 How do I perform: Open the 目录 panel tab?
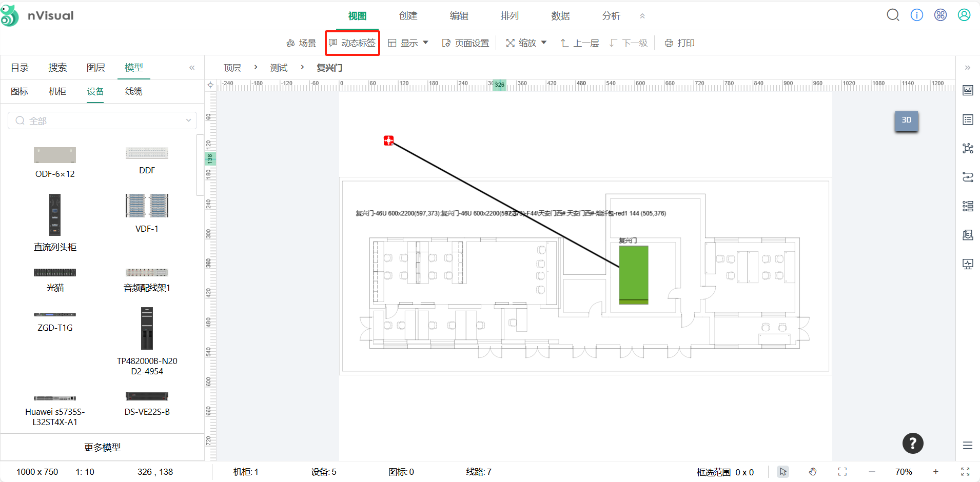(19, 68)
